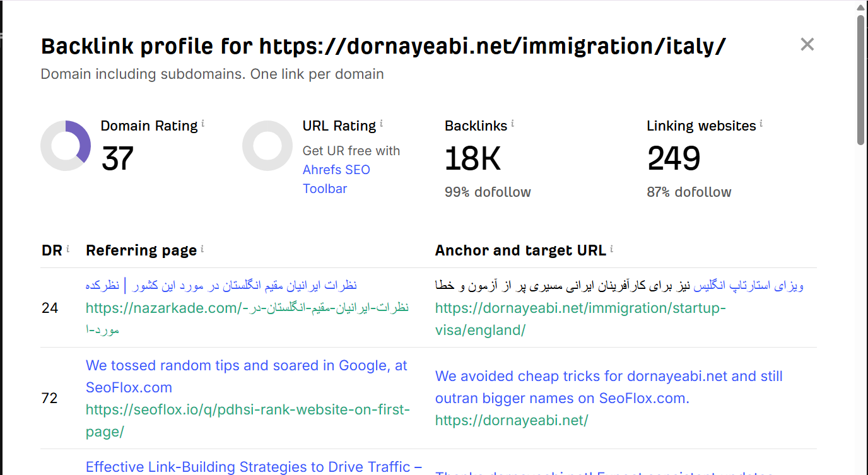Click info icon by DR column header
This screenshot has height=475, width=868.
click(x=68, y=249)
